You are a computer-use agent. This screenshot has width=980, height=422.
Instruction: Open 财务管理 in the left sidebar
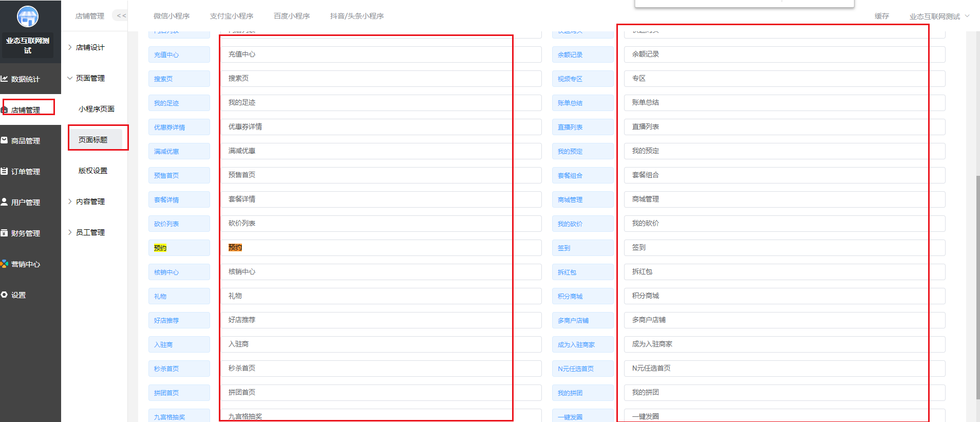(30, 233)
